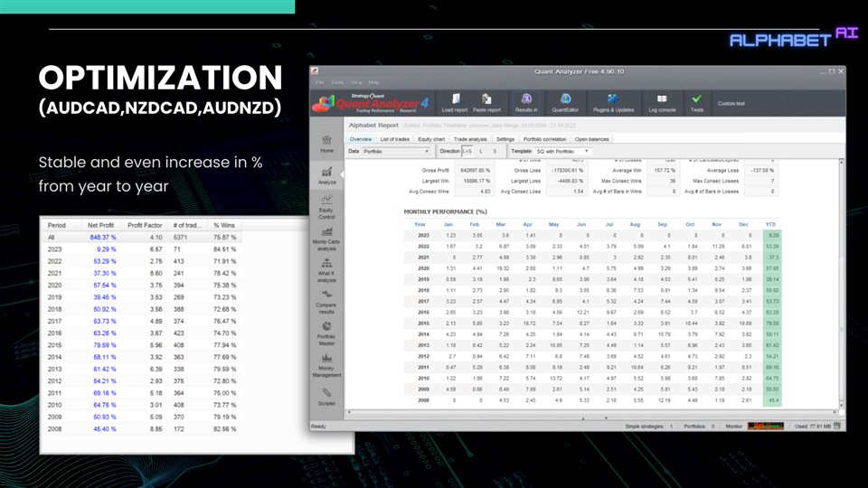Open the Help menu
Screen dimensions: 868x488
tap(373, 82)
